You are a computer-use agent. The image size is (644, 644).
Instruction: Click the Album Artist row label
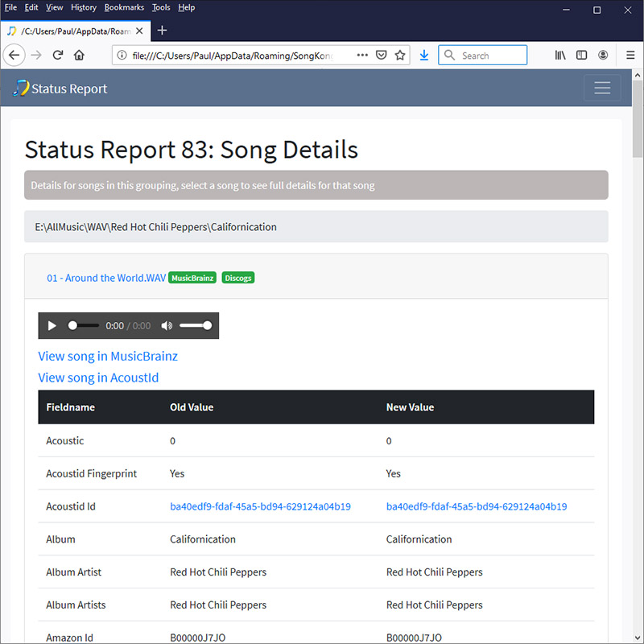coord(73,572)
